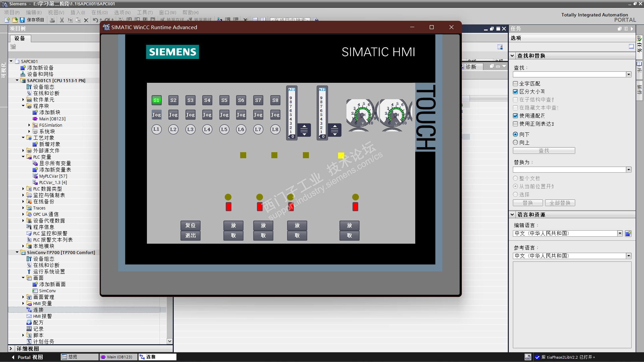This screenshot has height=362, width=644.
Task: Open the SimConv screen in project tree
Action: [47, 291]
